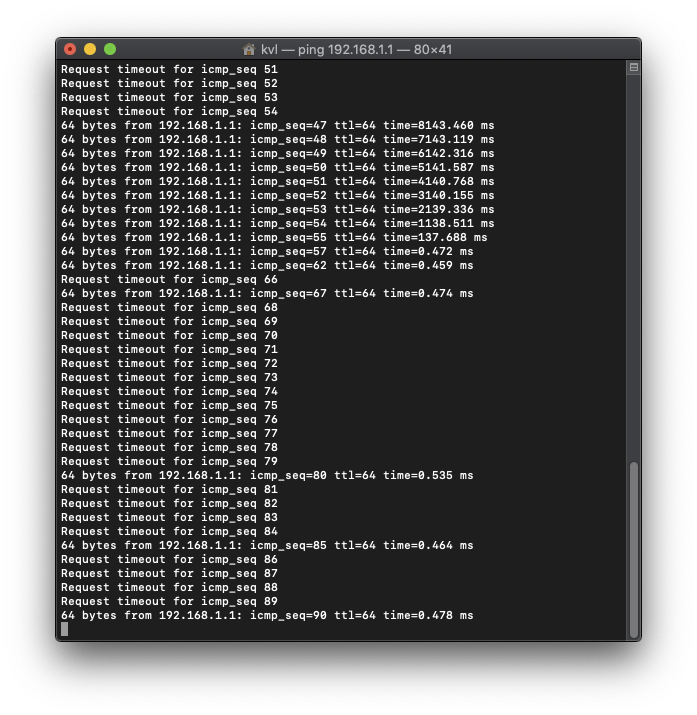Click line 'Request timeout for icmp_seq 69'
This screenshot has height=715, width=697.
(169, 321)
